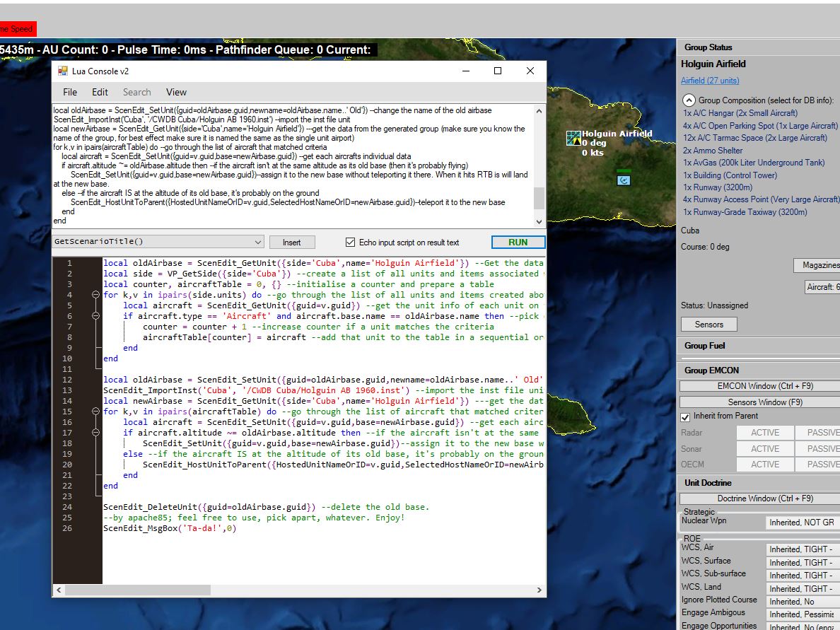Screen dimensions: 840x630
Task: Collapse the if-block fold at line 6
Action: click(95, 316)
